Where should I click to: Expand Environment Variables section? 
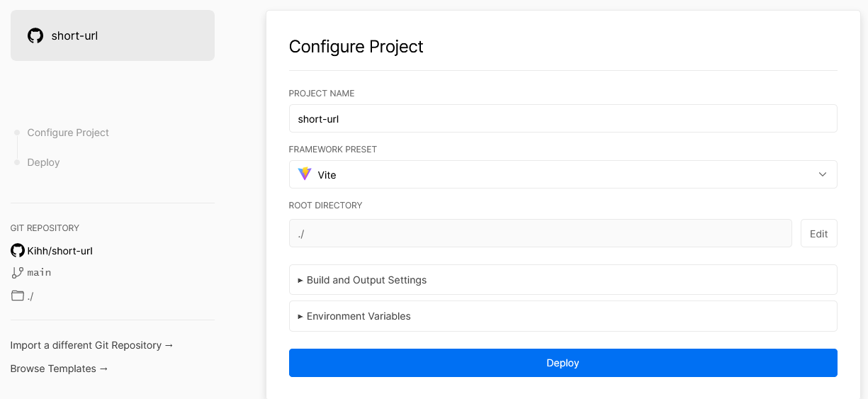pyautogui.click(x=563, y=316)
